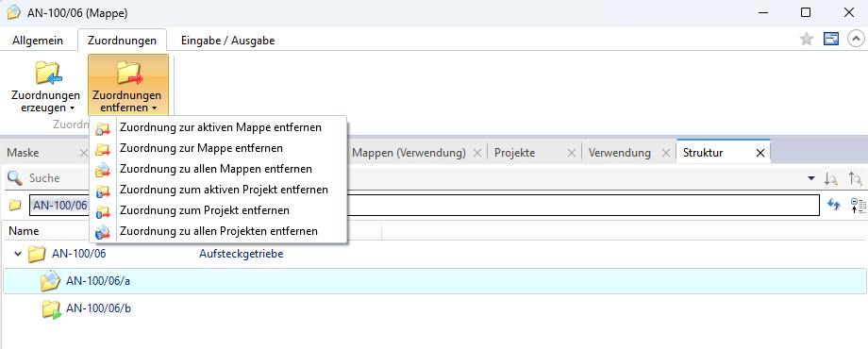The width and height of the screenshot is (868, 349).
Task: Select the AN-100/06/b folder item
Action: tap(98, 308)
